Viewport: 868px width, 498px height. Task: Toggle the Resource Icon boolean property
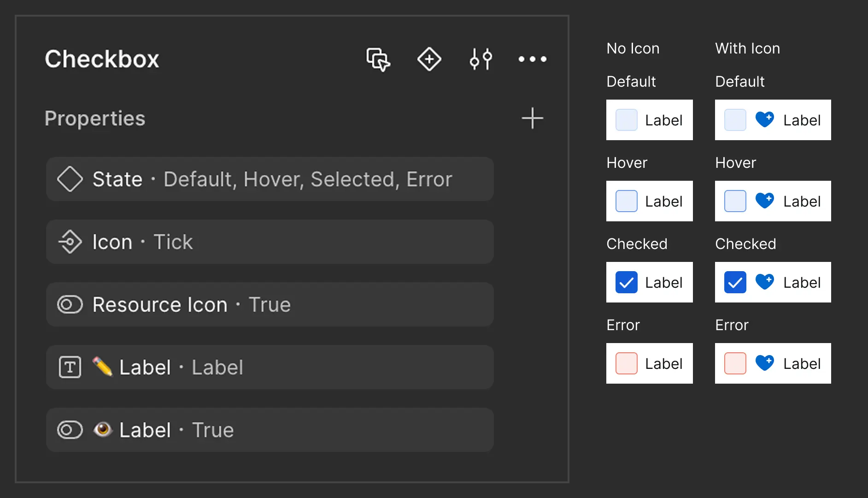70,304
